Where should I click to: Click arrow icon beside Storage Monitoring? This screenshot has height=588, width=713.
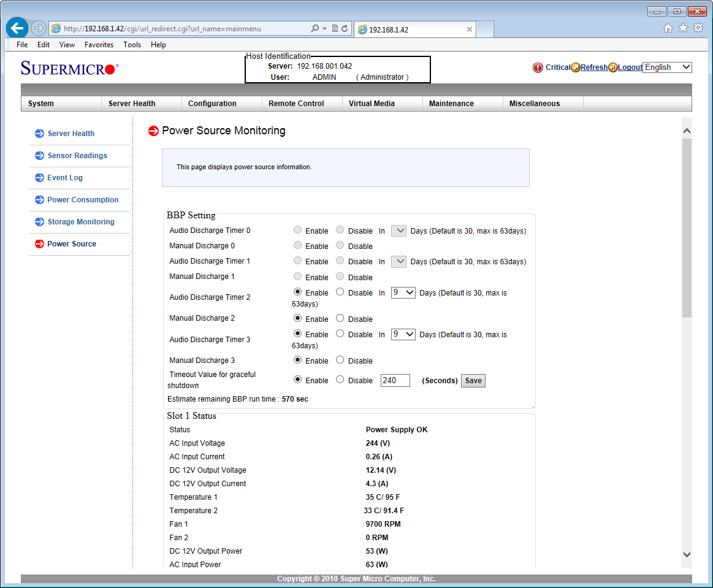pyautogui.click(x=40, y=222)
